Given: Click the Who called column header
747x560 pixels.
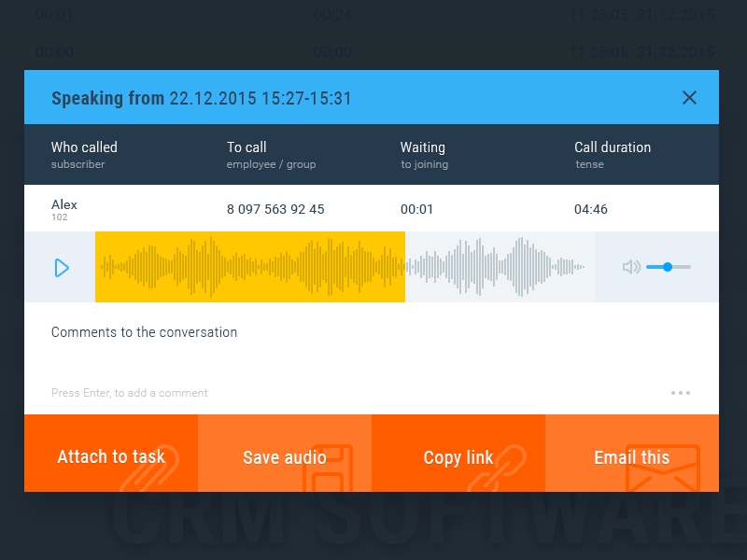Looking at the screenshot, I should click(84, 147).
